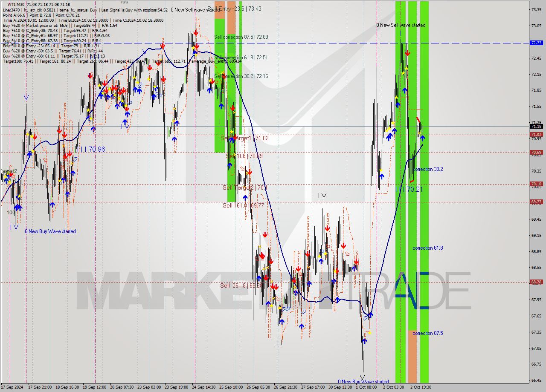Click the blue 'correction 87.5' label

[428, 333]
